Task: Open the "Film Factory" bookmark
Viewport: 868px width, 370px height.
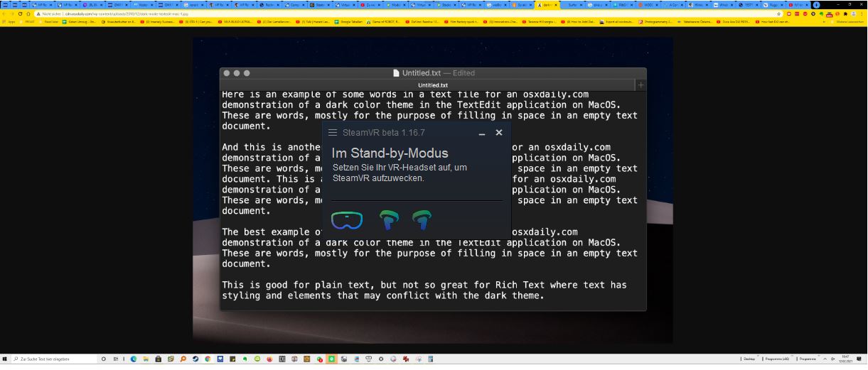Action: click(x=462, y=22)
